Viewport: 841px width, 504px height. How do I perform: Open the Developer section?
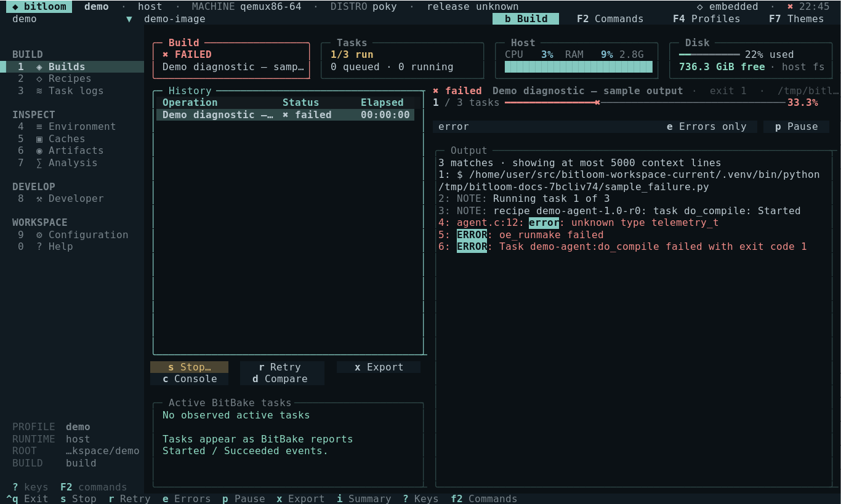click(x=72, y=199)
